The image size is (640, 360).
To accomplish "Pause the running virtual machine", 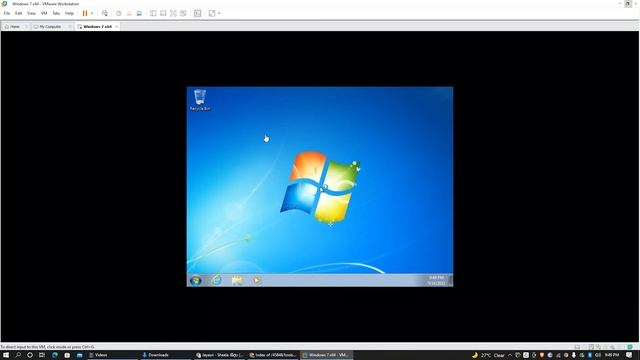I will 85,13.
